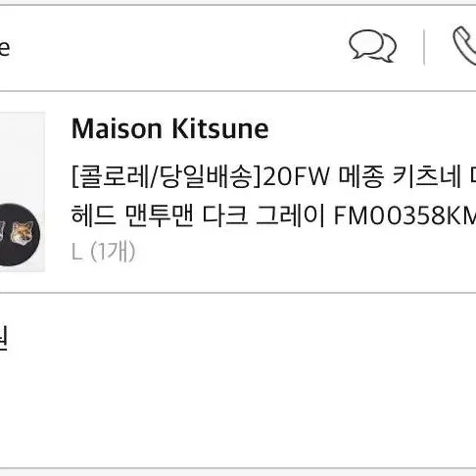Click the size option text L (1개)
This screenshot has width=476, height=476.
[x=103, y=252]
